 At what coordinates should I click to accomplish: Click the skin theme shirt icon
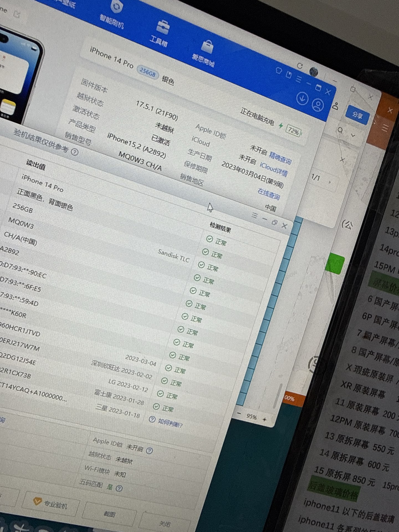click(x=279, y=70)
